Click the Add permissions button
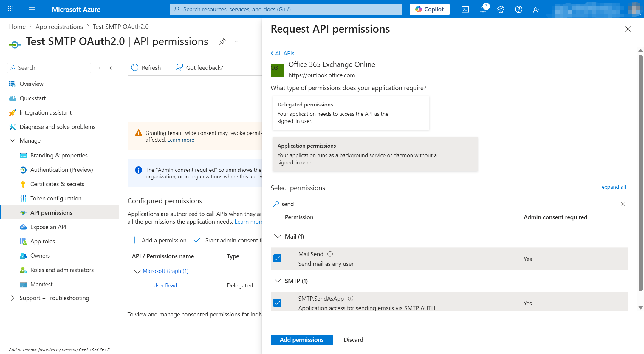644x354 pixels. (x=301, y=340)
